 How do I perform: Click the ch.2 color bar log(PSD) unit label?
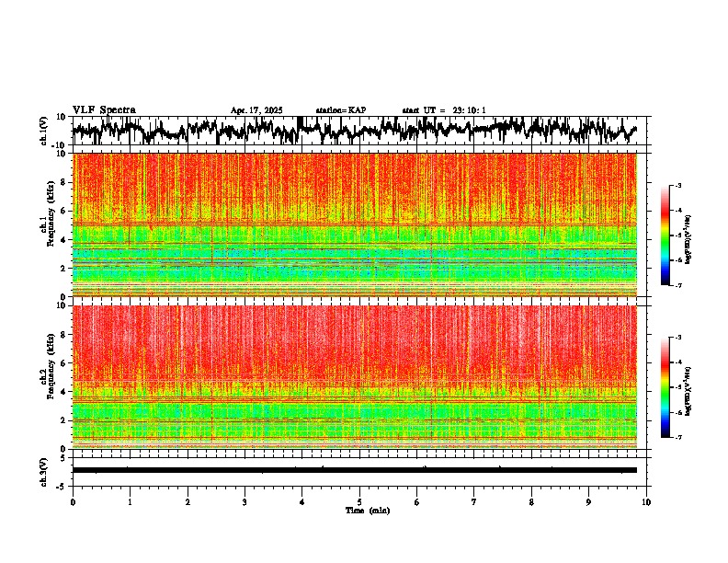point(688,391)
